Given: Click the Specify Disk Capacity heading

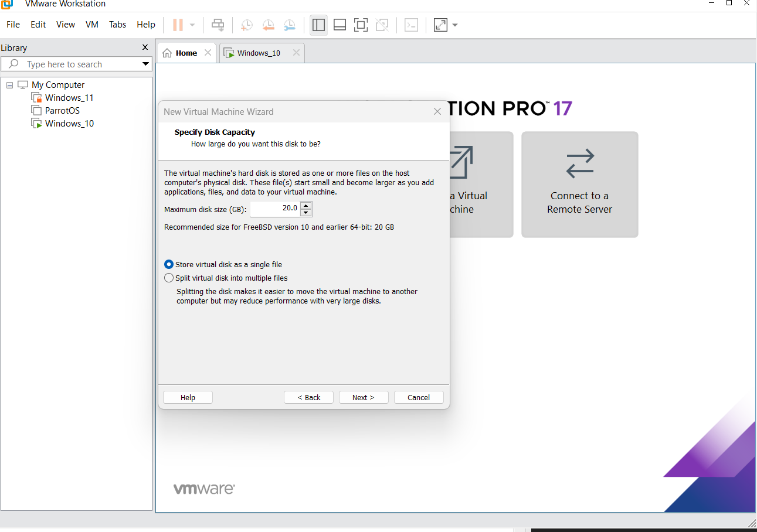Looking at the screenshot, I should 215,132.
